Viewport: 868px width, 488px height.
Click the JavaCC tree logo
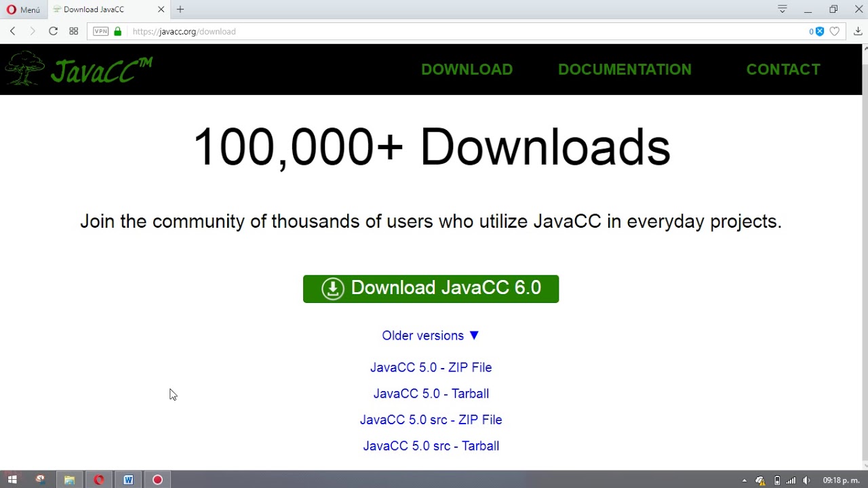click(x=24, y=68)
